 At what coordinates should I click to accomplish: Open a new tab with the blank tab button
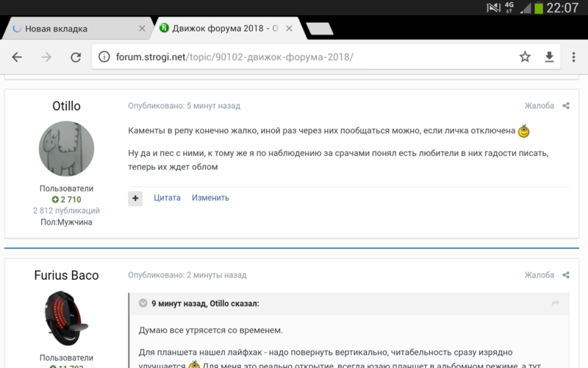(320, 29)
